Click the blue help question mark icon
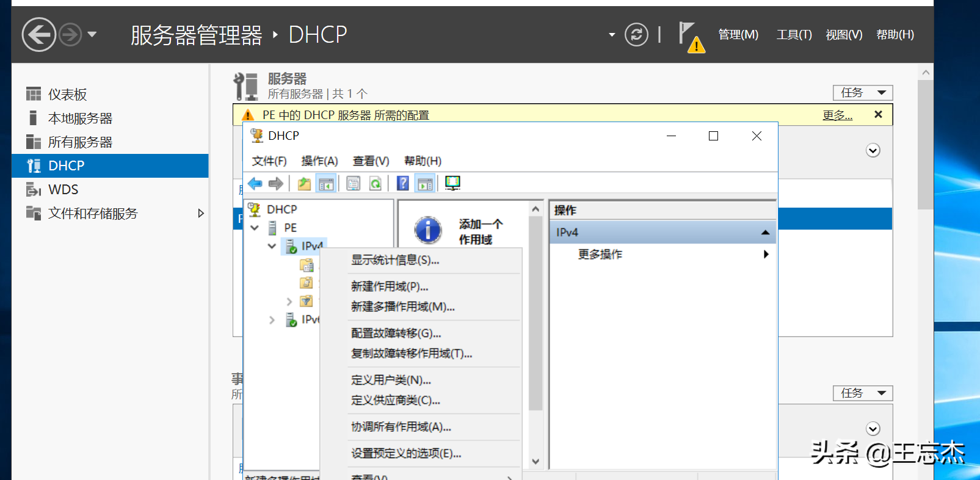980x480 pixels. 403,183
